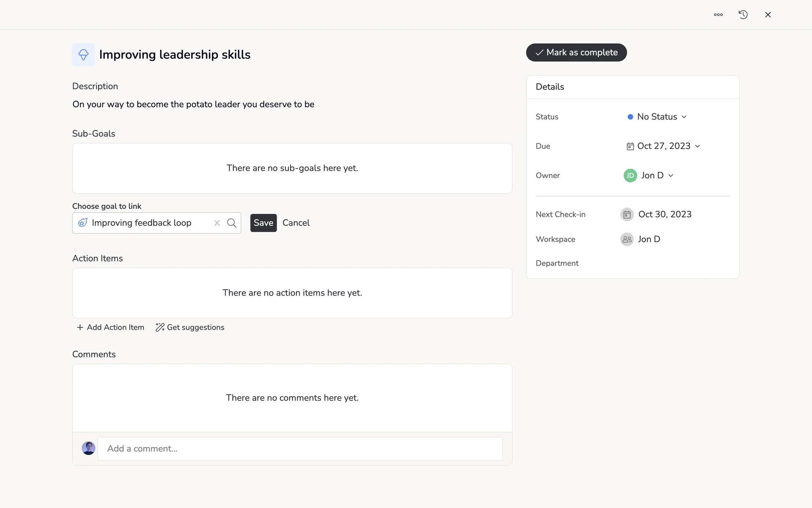The width and height of the screenshot is (812, 508).
Task: Open the due date Oct 27, 2023 dropdown
Action: pos(663,146)
